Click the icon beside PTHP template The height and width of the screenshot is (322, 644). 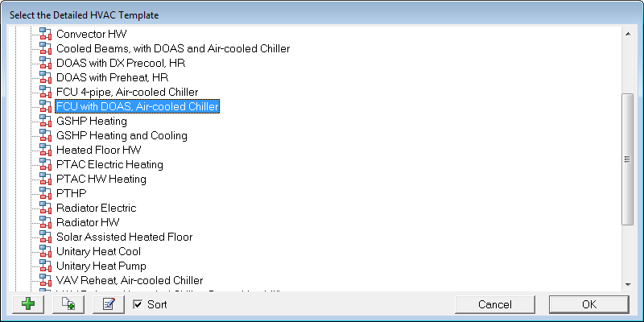click(x=46, y=194)
